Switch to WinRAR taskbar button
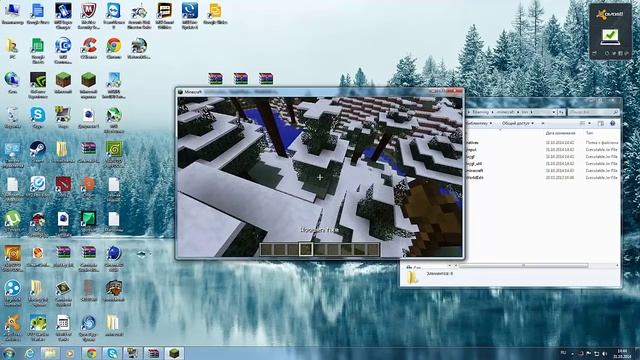Image resolution: width=640 pixels, height=360 pixels. click(153, 353)
